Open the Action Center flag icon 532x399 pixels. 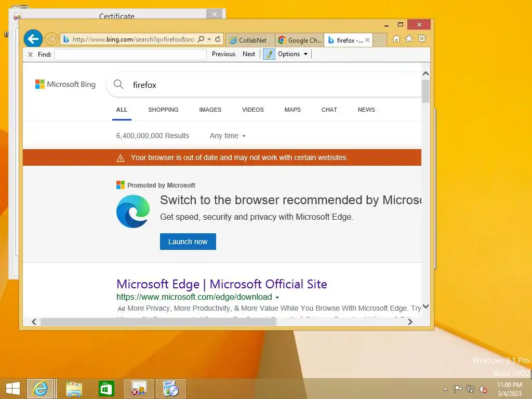(x=458, y=389)
